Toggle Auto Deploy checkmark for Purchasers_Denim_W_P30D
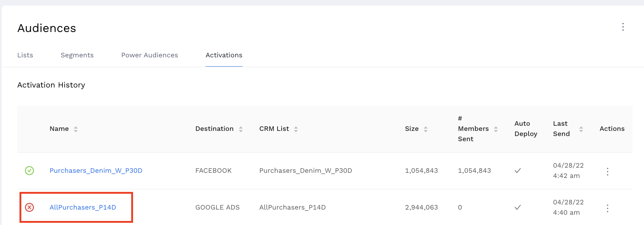The width and height of the screenshot is (644, 225). (x=518, y=171)
